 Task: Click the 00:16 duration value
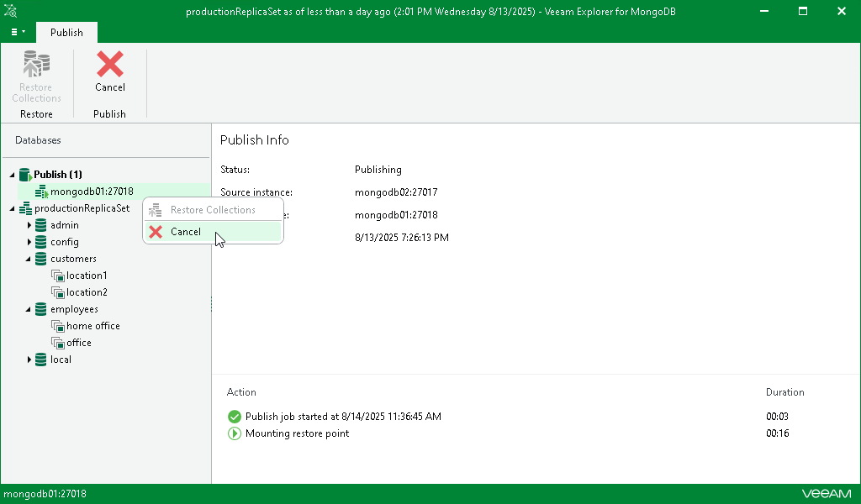pyautogui.click(x=778, y=433)
